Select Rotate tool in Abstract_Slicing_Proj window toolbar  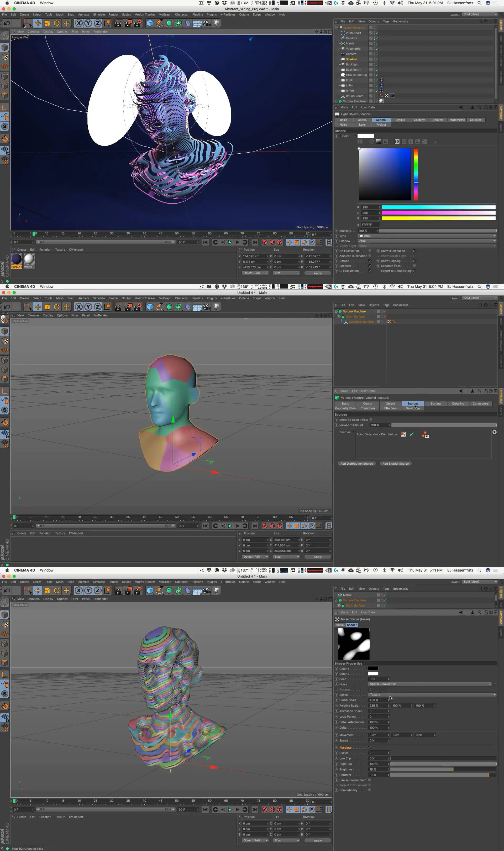(x=57, y=23)
